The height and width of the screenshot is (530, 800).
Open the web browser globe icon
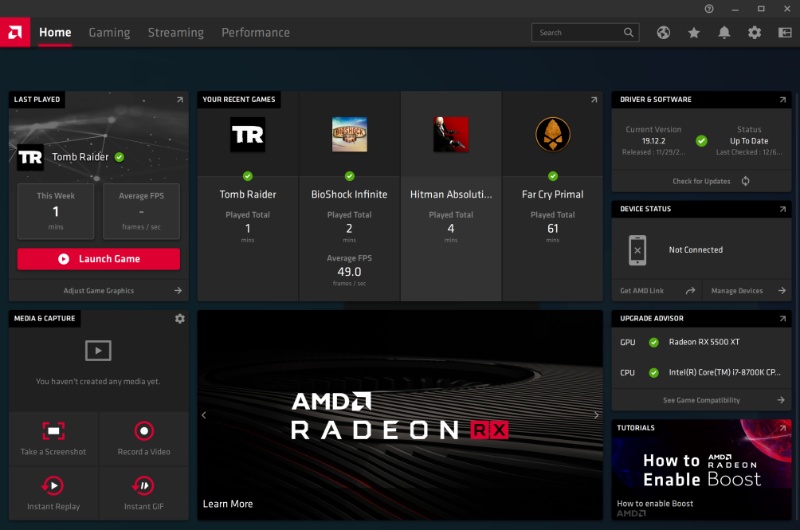[x=663, y=33]
